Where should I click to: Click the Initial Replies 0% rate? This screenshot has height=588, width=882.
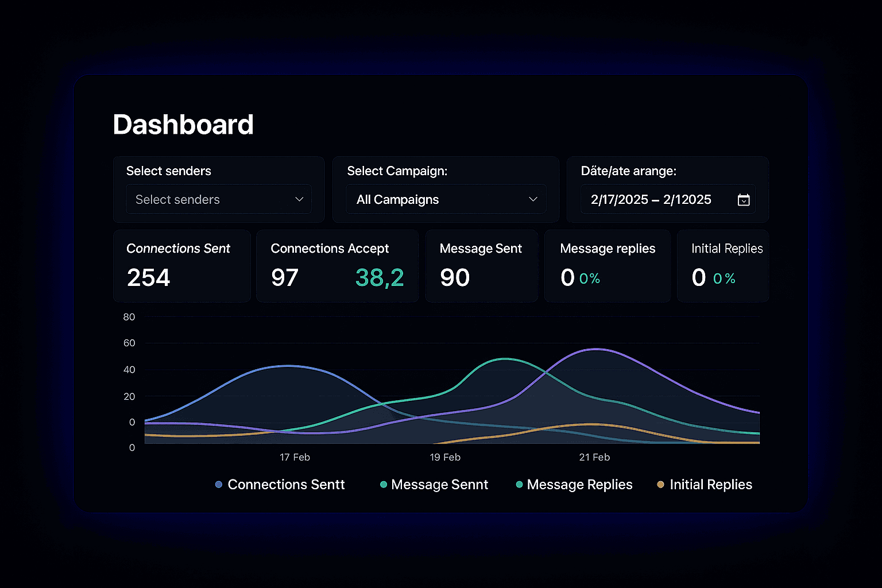pyautogui.click(x=724, y=278)
